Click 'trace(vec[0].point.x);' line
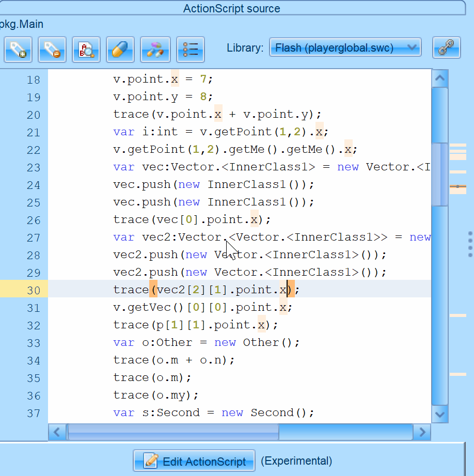474x476 pixels. (x=192, y=220)
